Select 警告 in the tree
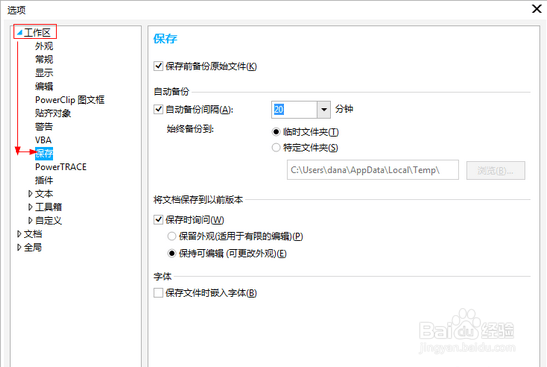547x367 pixels. (44, 127)
